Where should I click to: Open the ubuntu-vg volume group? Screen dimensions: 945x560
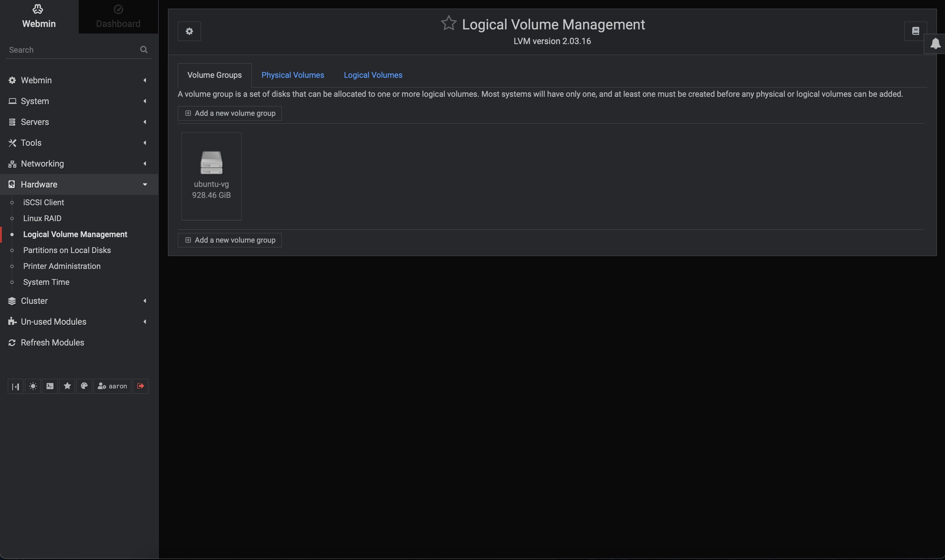[211, 176]
